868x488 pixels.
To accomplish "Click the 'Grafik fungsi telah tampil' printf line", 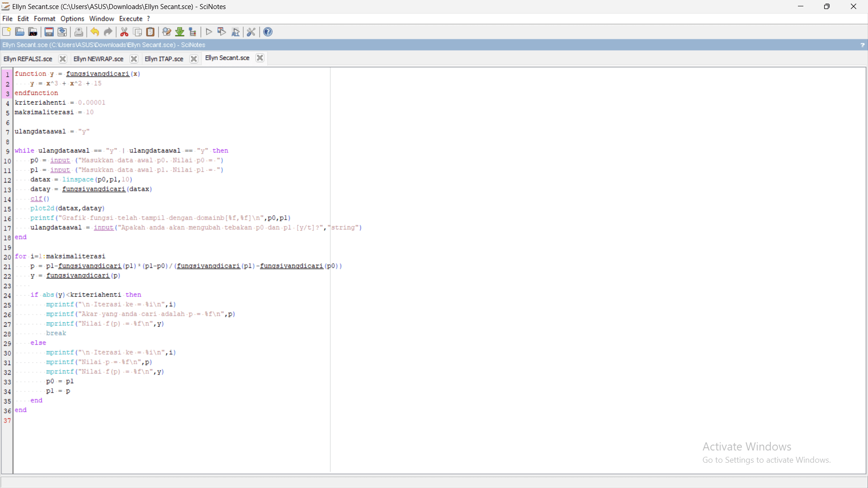I will click(160, 218).
